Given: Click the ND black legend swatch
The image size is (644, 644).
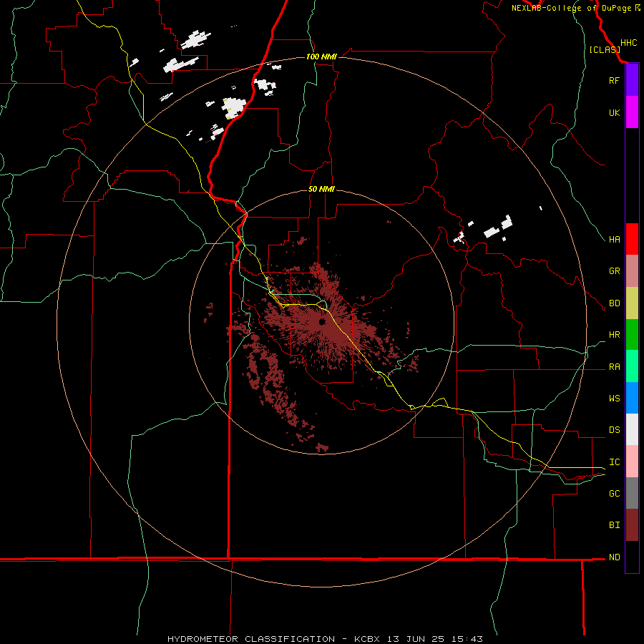Looking at the screenshot, I should pyautogui.click(x=632, y=557).
